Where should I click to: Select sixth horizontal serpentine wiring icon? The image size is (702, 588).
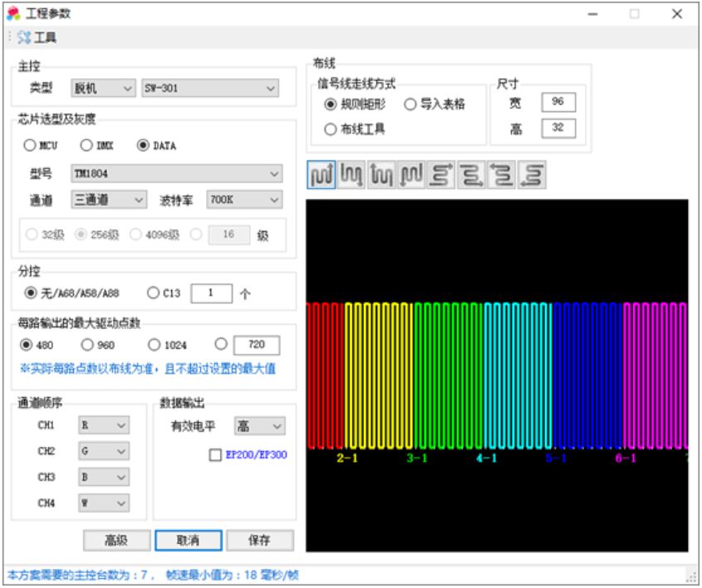tap(471, 174)
